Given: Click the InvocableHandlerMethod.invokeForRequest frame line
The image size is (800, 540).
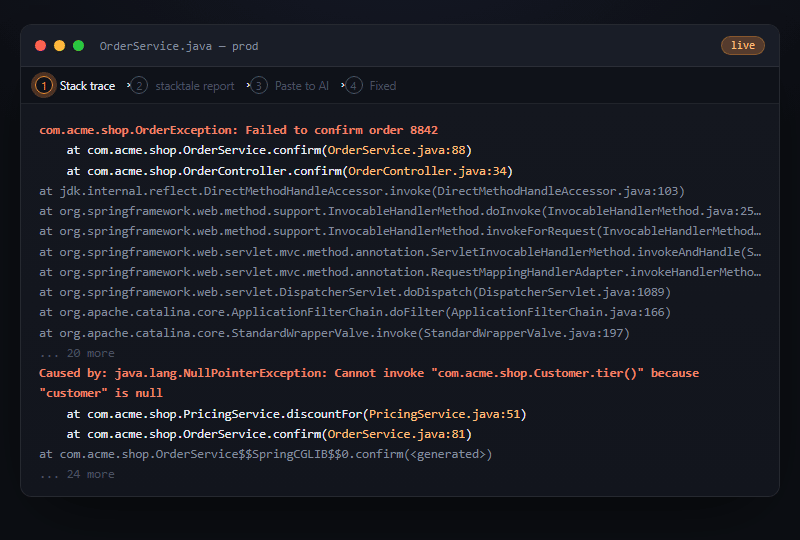Looking at the screenshot, I should 400,231.
